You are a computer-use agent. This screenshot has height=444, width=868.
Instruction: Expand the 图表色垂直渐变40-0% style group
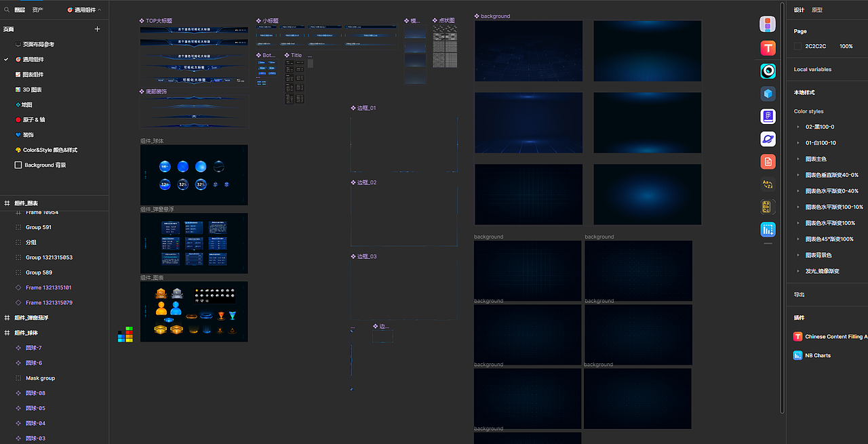point(797,175)
